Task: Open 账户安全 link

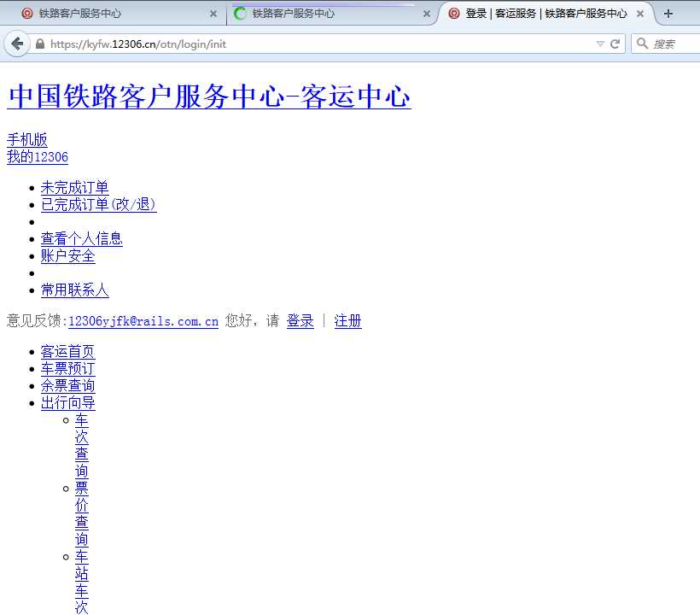Action: (x=67, y=256)
